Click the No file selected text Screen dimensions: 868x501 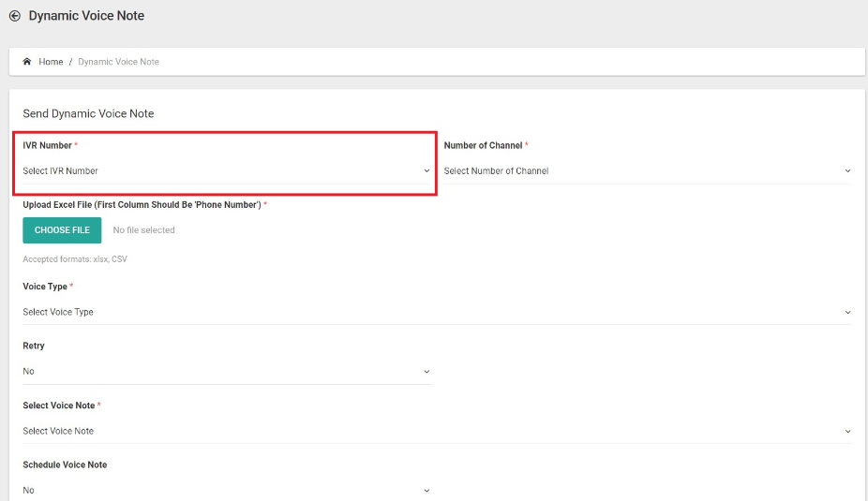click(x=144, y=230)
